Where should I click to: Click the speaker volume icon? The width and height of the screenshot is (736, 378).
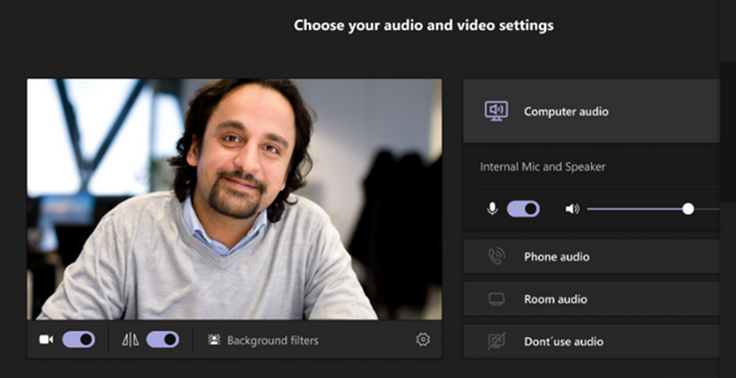click(x=572, y=209)
